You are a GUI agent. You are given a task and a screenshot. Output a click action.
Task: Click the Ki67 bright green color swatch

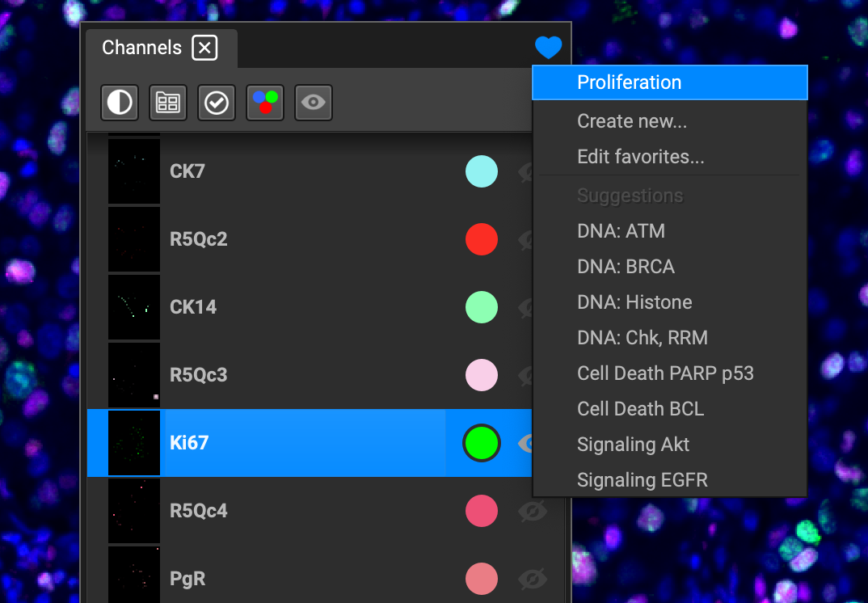coord(482,443)
